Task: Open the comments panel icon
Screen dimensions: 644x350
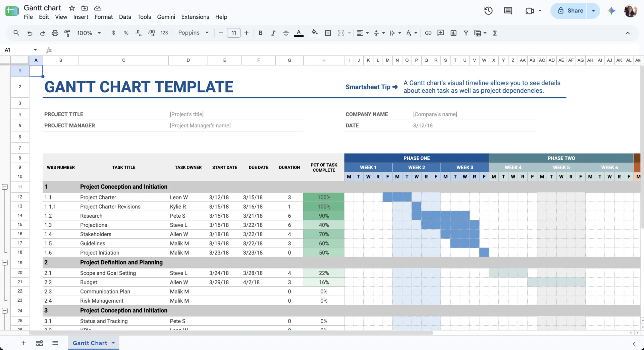Action: [508, 11]
